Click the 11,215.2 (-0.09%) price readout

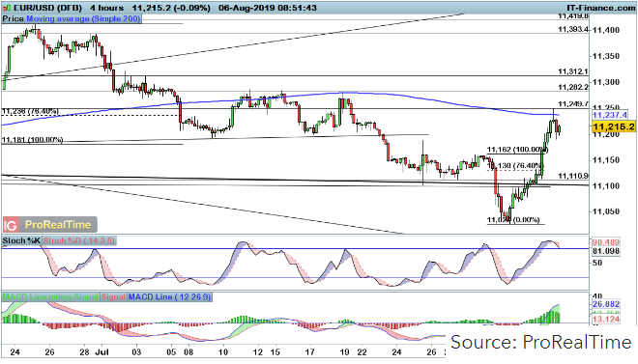coord(171,8)
